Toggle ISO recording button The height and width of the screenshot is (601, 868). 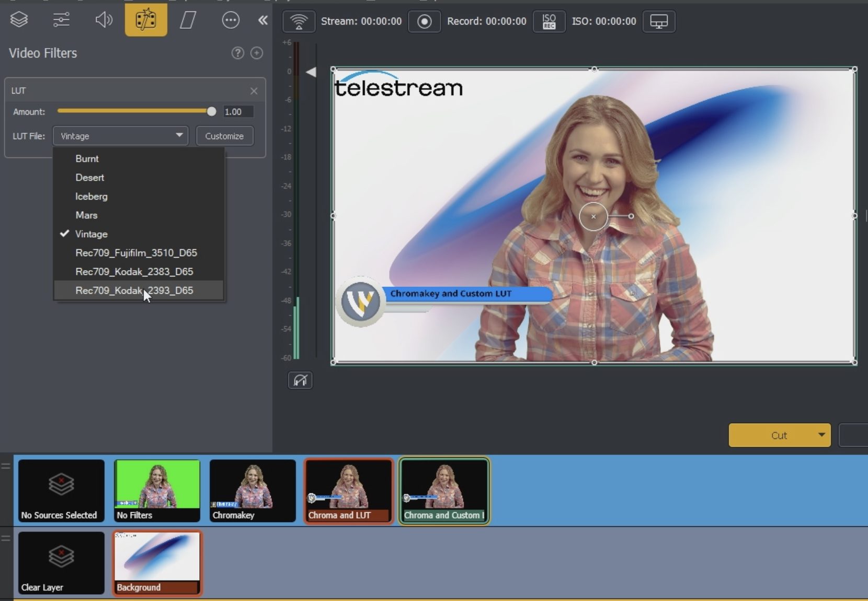pyautogui.click(x=549, y=21)
